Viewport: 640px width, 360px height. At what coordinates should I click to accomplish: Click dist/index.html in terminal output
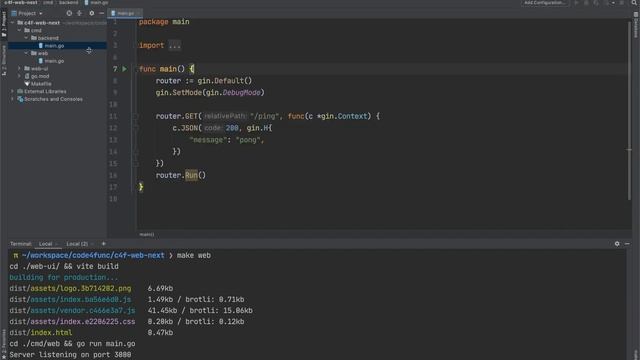click(x=41, y=333)
